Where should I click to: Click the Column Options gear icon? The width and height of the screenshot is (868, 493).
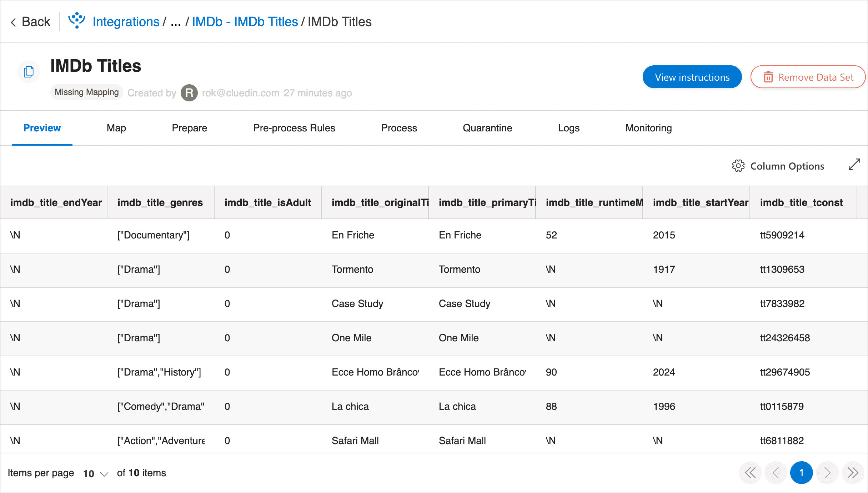coord(738,166)
